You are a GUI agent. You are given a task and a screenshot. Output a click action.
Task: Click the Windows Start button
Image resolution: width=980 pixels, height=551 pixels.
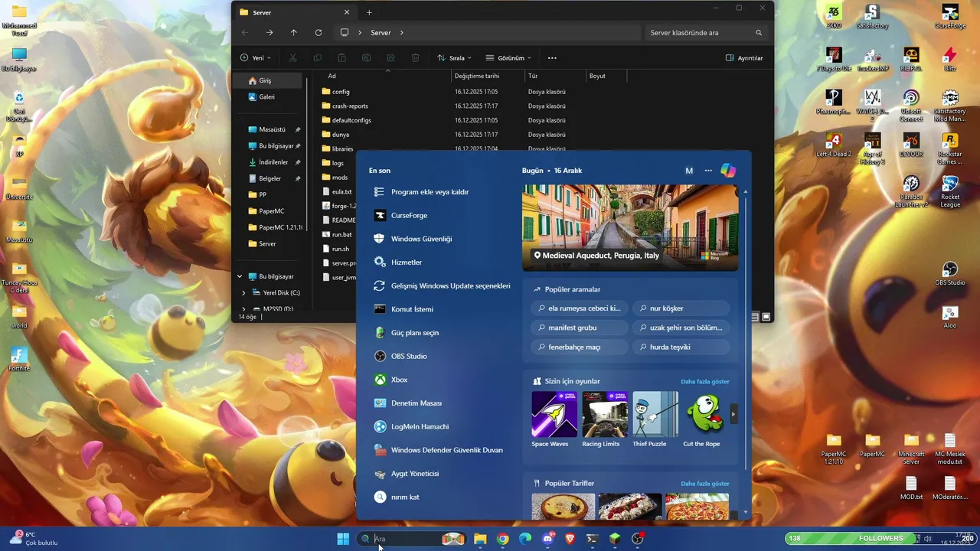point(343,539)
